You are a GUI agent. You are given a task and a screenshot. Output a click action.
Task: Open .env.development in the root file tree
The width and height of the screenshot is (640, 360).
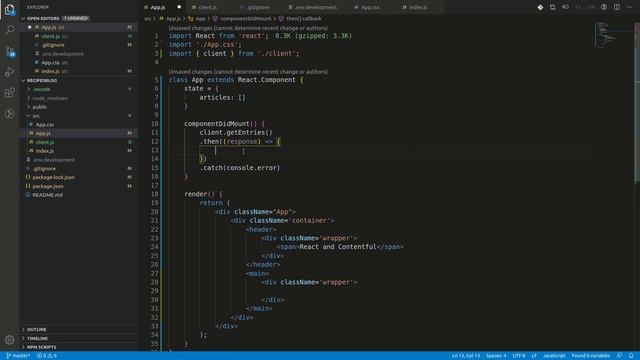79,160
